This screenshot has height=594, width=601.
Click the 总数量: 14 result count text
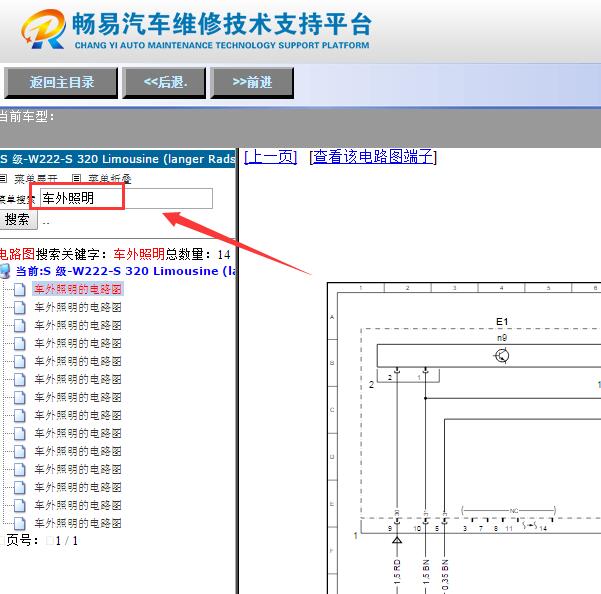point(198,254)
